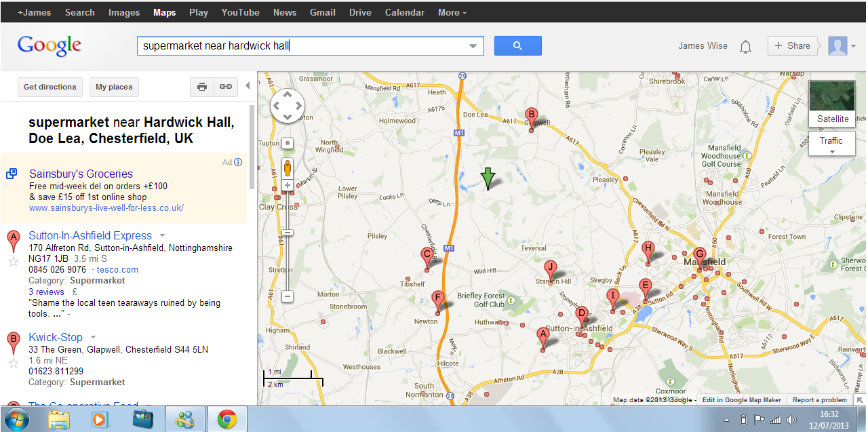Select map marker C near Tibshelf
This screenshot has width=868, height=432.
click(x=427, y=259)
